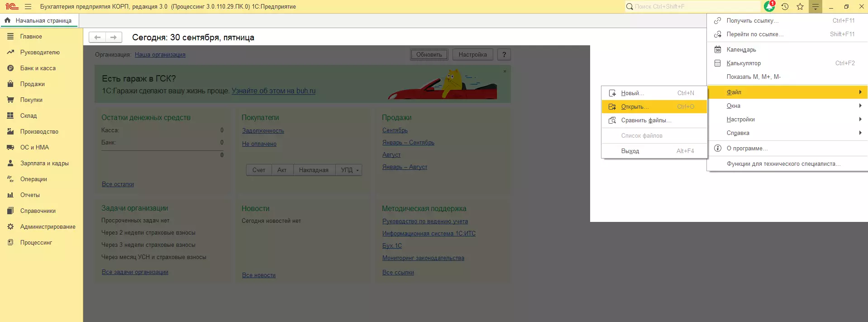
Task: Open the Продажи sidebar section
Action: click(x=33, y=84)
